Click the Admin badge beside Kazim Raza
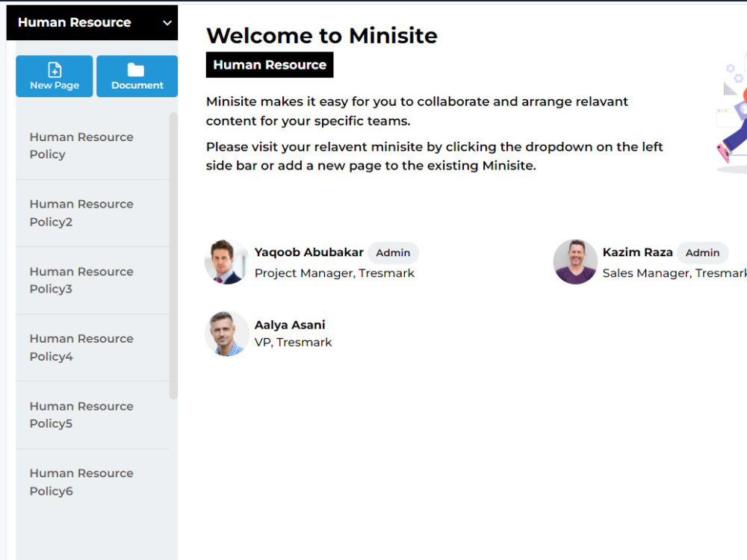747x560 pixels. click(x=703, y=252)
